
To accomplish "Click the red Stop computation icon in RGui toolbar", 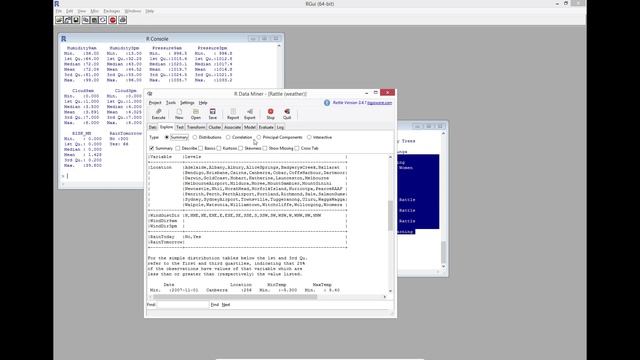I will pyautogui.click(x=113, y=20).
